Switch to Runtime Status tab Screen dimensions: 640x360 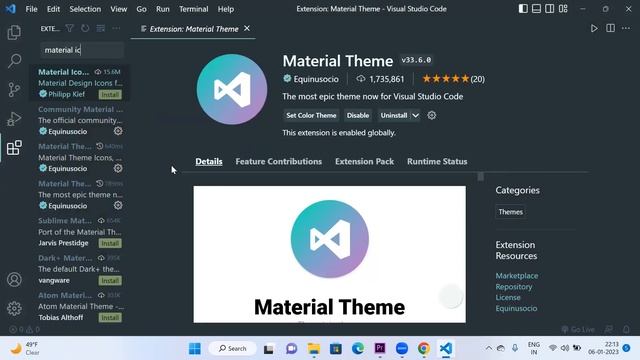[x=437, y=162]
